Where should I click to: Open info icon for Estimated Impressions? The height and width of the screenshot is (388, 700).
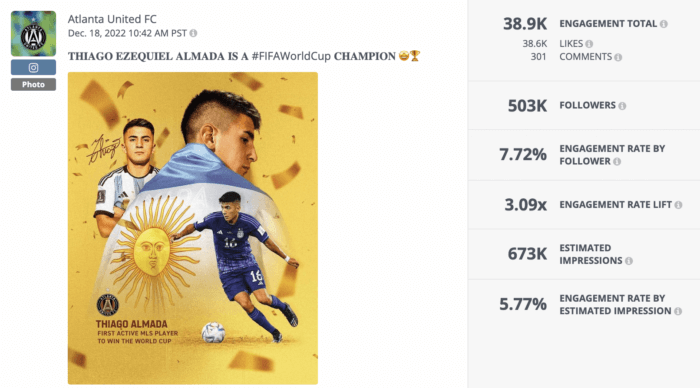tap(629, 261)
